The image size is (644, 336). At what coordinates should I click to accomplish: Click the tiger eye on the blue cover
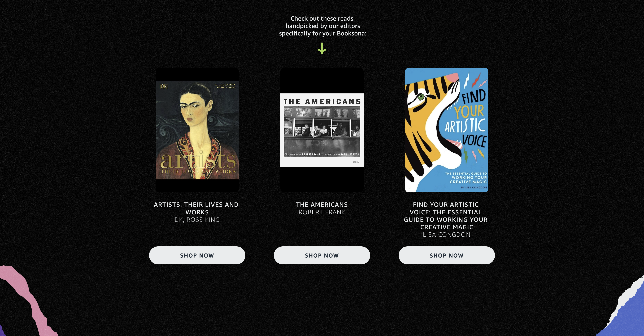coord(420,97)
